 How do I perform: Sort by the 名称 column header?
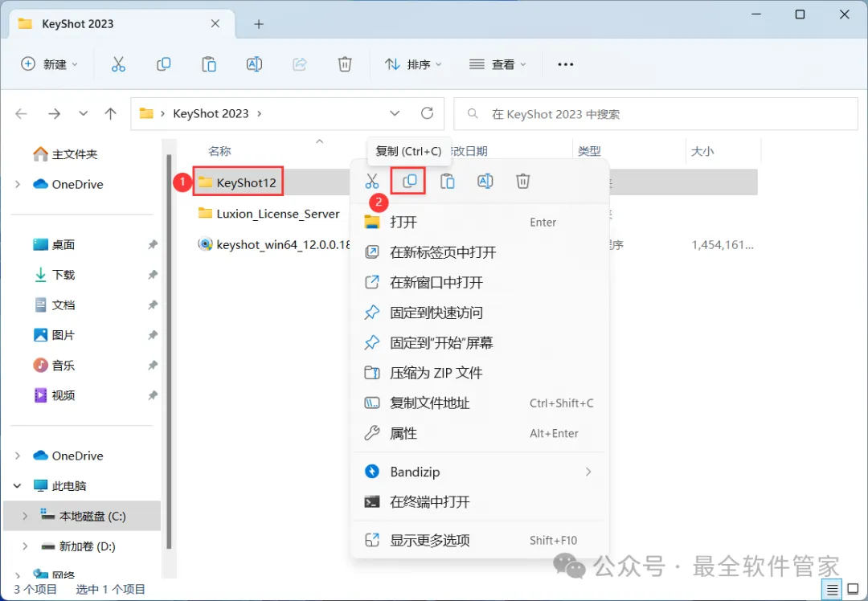[219, 151]
